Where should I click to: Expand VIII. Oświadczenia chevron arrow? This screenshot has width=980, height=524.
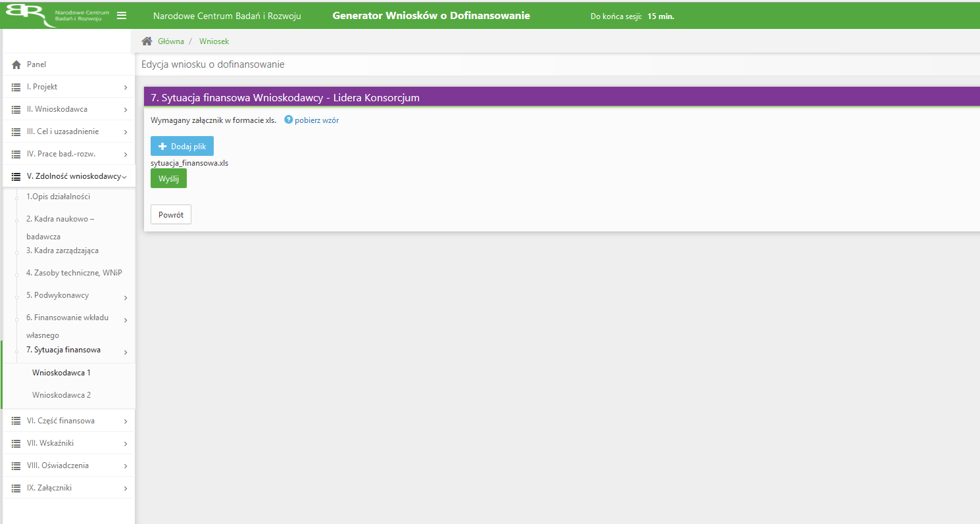(125, 466)
